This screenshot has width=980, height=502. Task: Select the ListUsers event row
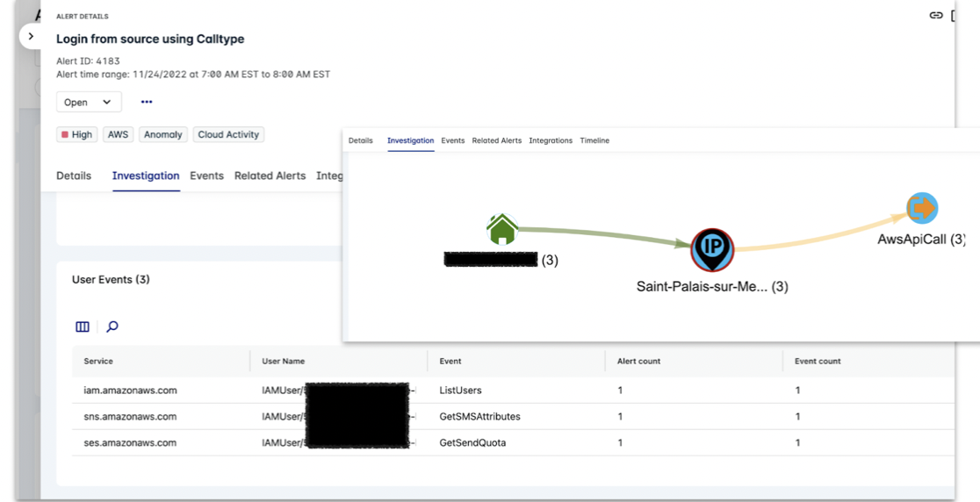(x=460, y=391)
